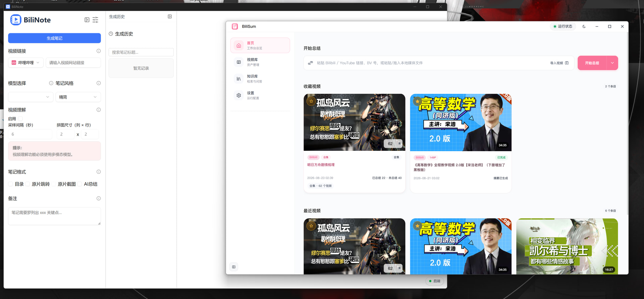Toggle favorite star on 孤岛风云 card in 最近视频
This screenshot has width=644, height=299.
click(311, 226)
